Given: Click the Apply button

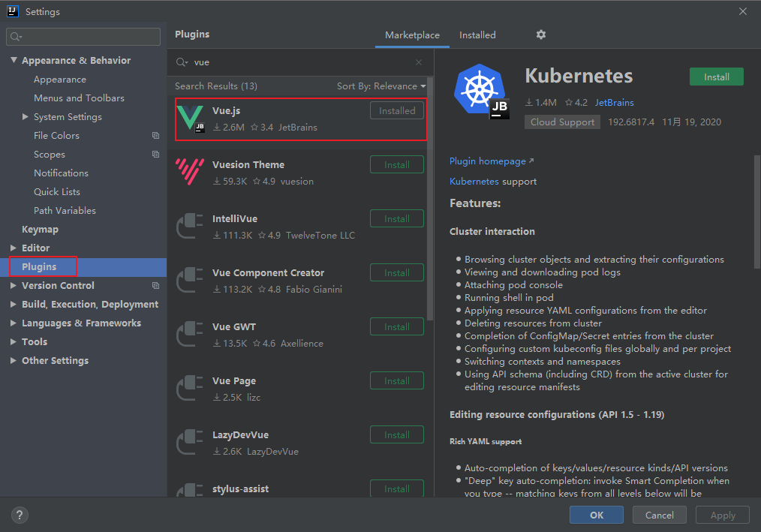Looking at the screenshot, I should click(723, 515).
